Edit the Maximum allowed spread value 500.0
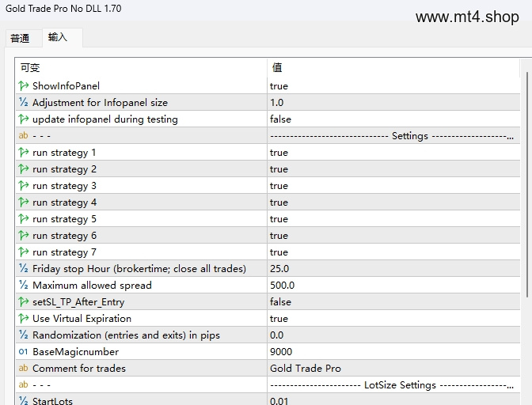 [393, 285]
